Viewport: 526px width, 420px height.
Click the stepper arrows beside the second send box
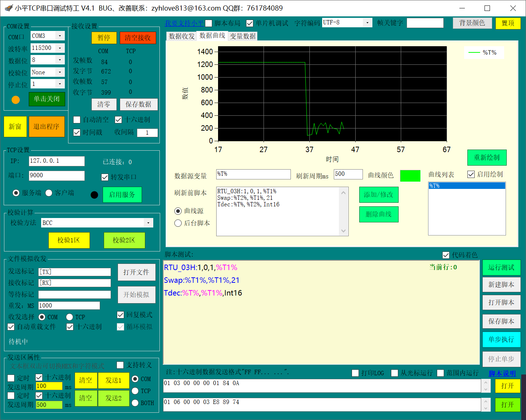[486, 405]
